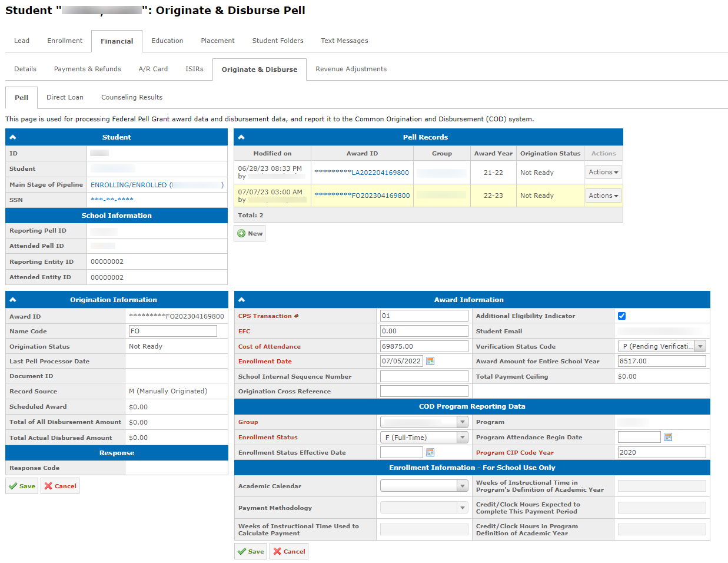728x563 pixels.
Task: Open Actions dropdown for 21-22 award
Action: coord(603,172)
